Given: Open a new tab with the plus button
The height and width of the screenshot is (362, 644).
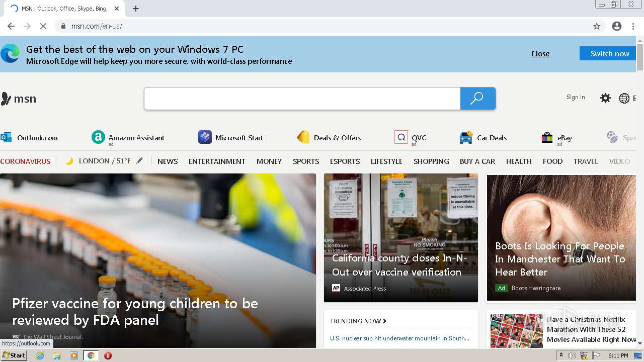Looking at the screenshot, I should [136, 9].
